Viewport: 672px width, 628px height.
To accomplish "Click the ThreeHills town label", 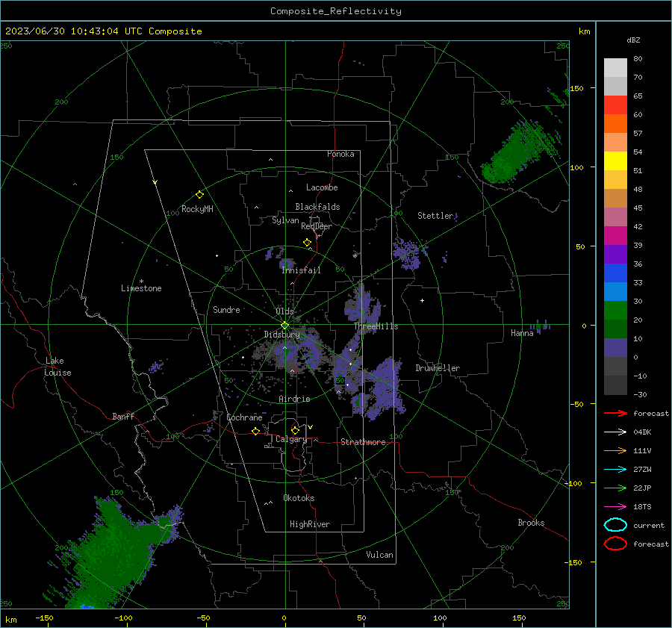I will pyautogui.click(x=376, y=326).
